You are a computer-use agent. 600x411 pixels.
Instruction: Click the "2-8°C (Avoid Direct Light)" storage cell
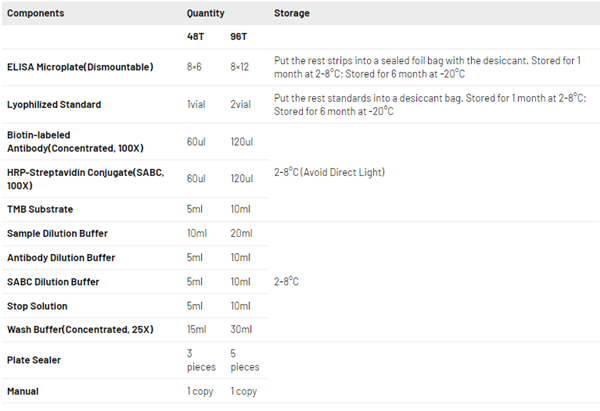pyautogui.click(x=329, y=172)
